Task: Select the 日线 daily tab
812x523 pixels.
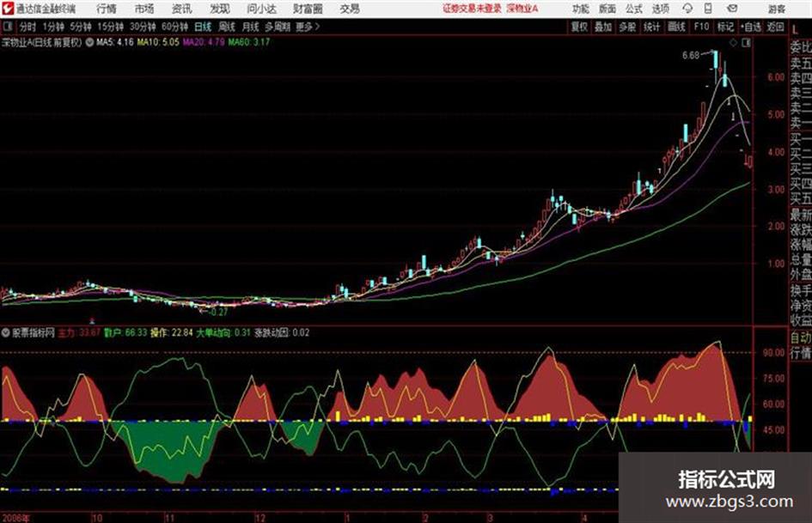Action: point(203,27)
